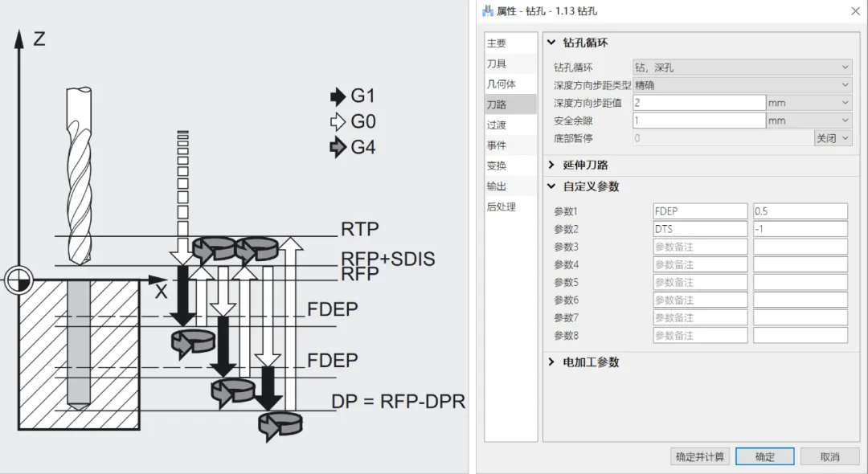Click the coordinate origin symbol in diagram

tap(18, 280)
